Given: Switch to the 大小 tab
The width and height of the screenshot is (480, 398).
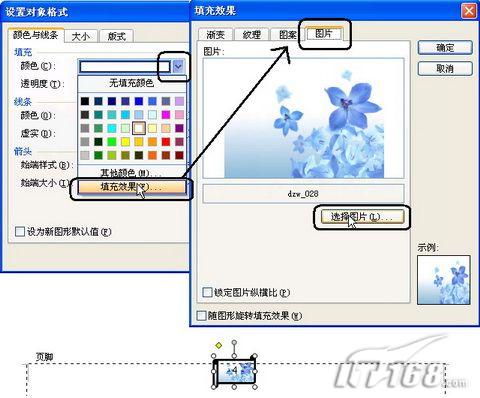Looking at the screenshot, I should pos(80,36).
